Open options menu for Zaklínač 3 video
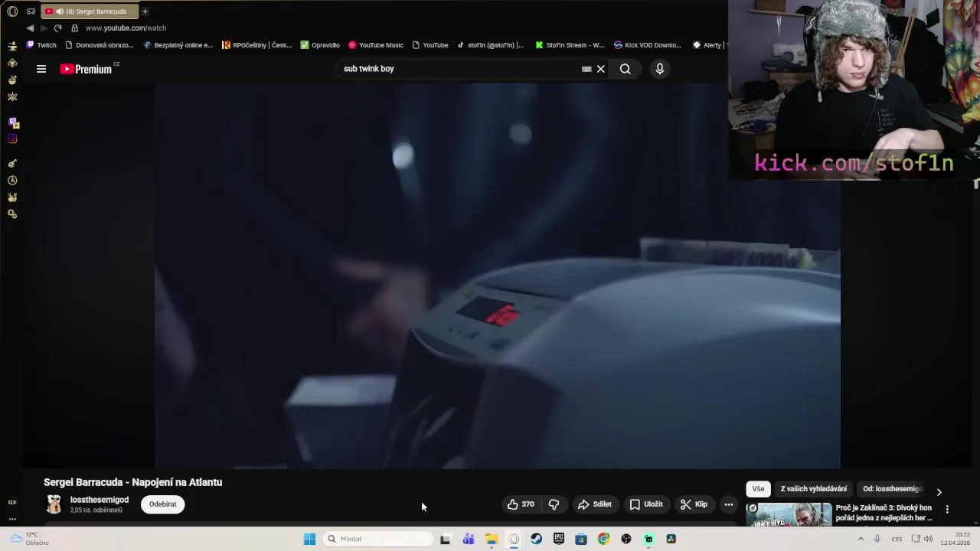This screenshot has width=980, height=551. (x=947, y=509)
